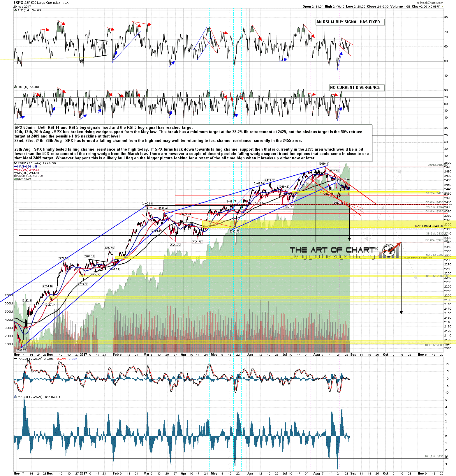This screenshot has height=476, width=456.
Task: Click the candlestick icon beside $SPX (60 min)
Action: tap(16, 163)
